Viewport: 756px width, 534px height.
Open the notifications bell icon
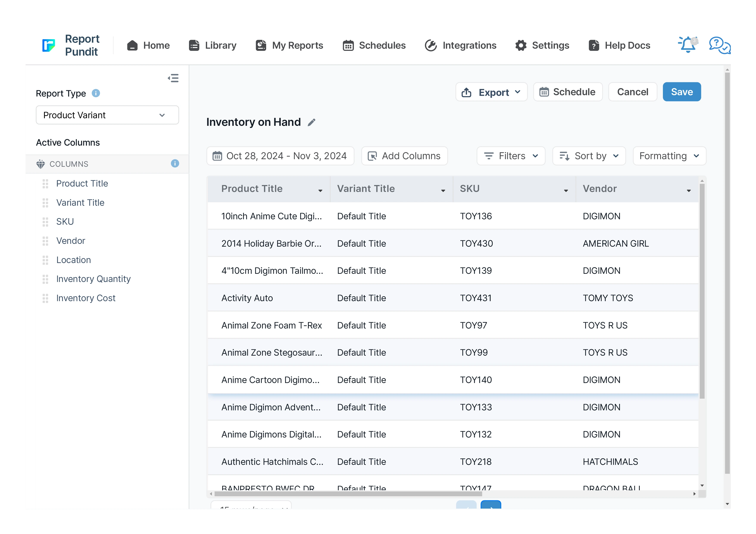687,45
